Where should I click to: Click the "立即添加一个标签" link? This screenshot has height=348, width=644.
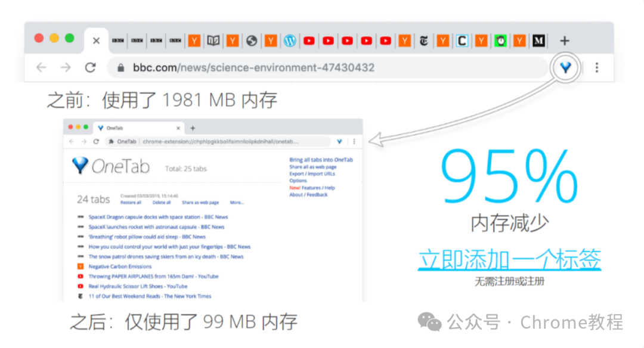tap(510, 259)
